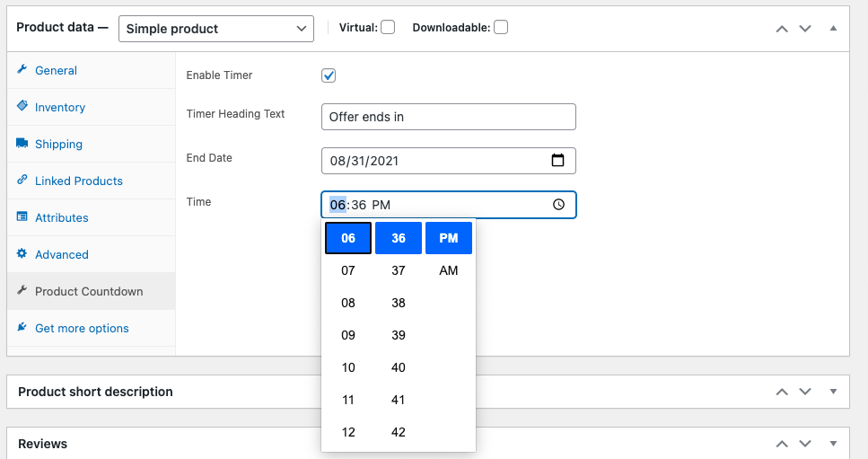
Task: Open the Inventory tab
Action: (x=92, y=108)
